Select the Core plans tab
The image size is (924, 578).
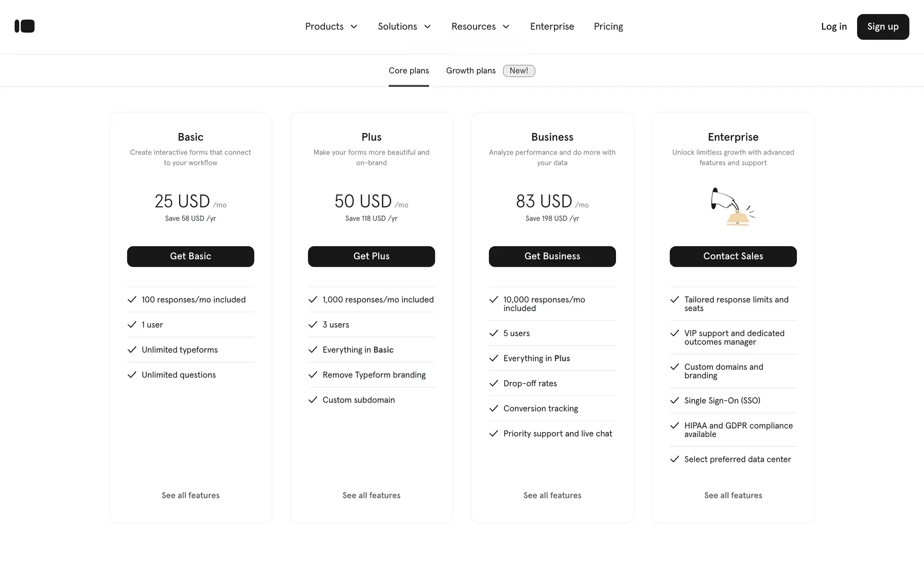409,71
